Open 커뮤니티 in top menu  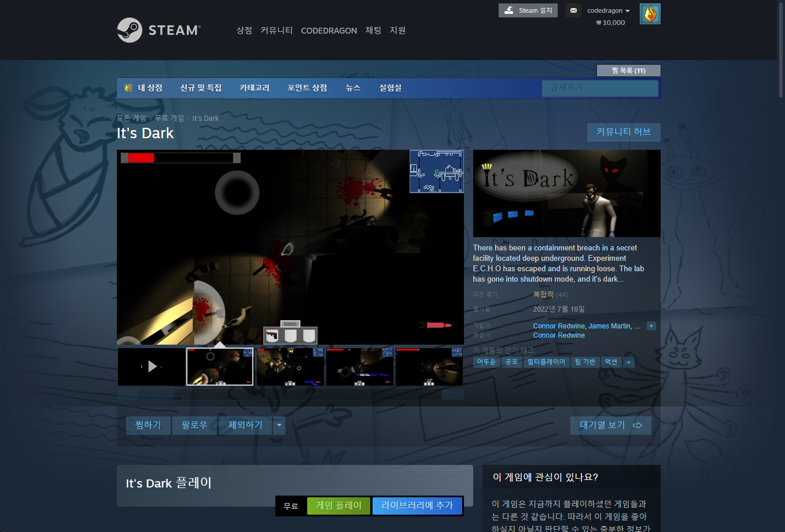pos(277,30)
